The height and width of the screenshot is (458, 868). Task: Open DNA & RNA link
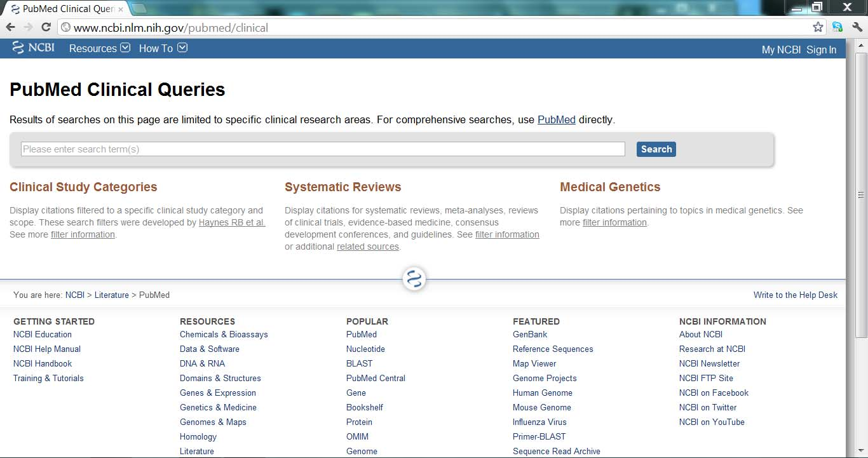[202, 363]
